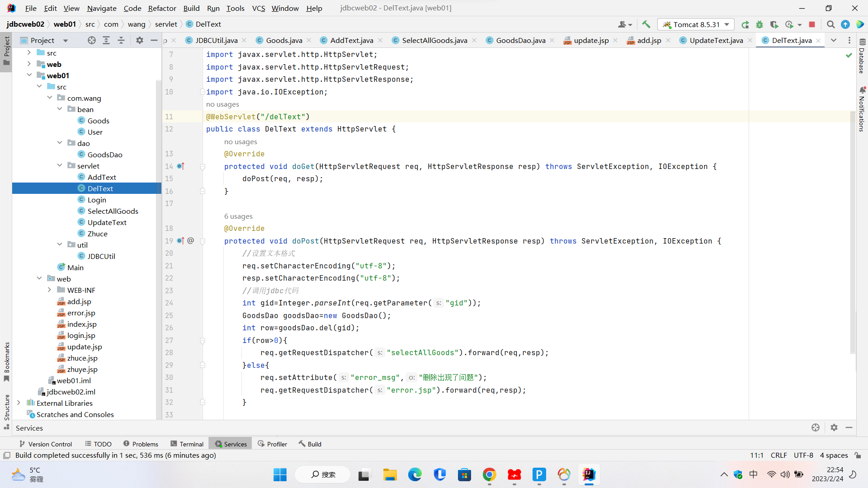
Task: Fold the doPost method at line 19
Action: coord(203,241)
